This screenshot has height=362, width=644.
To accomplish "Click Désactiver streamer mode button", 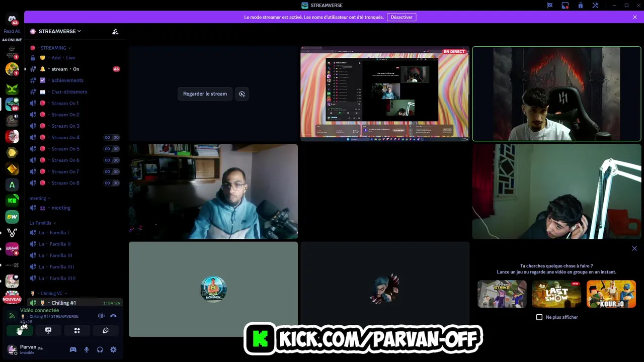I will (401, 17).
